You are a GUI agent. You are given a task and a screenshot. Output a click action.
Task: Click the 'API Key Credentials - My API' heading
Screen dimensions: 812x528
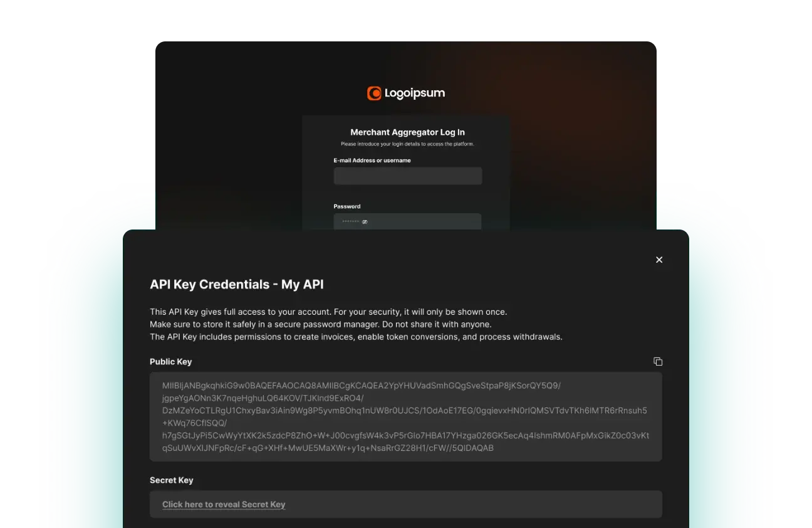(x=237, y=285)
